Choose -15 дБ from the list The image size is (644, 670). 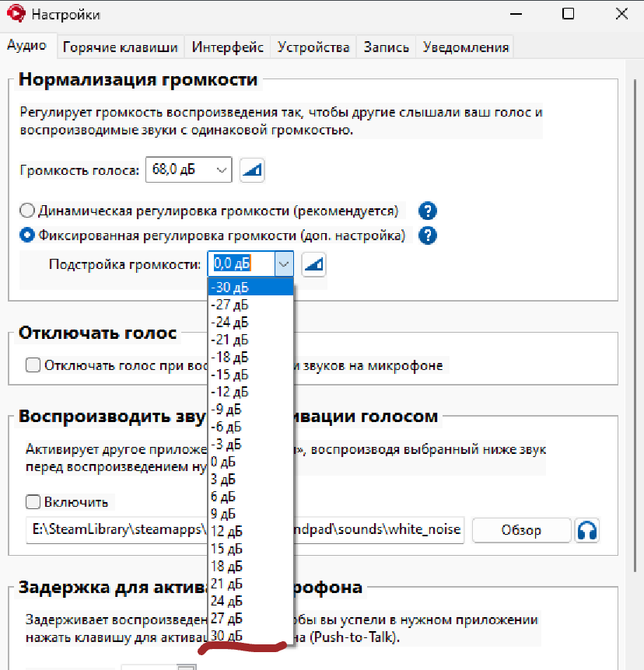click(x=250, y=375)
